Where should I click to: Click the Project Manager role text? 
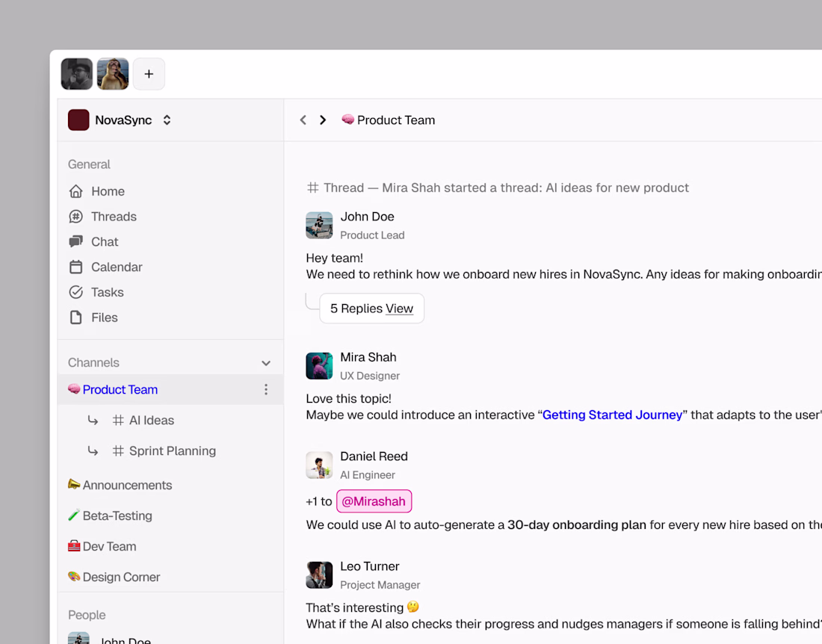tap(380, 585)
